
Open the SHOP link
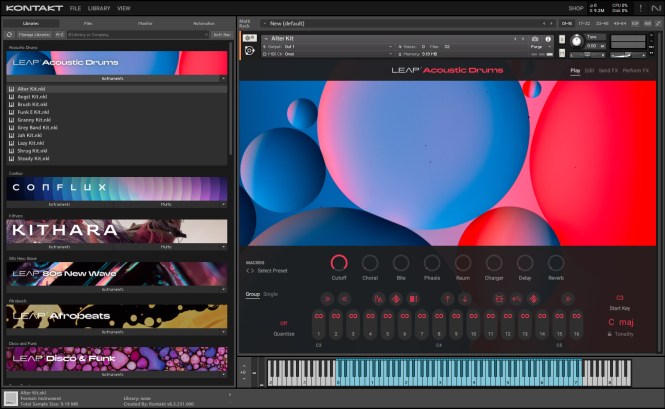(576, 8)
